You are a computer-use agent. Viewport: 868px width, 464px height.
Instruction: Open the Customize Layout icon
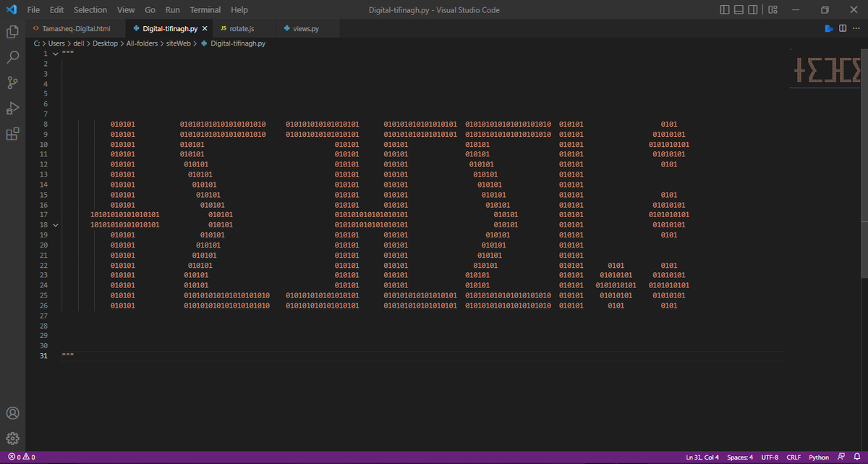click(773, 10)
